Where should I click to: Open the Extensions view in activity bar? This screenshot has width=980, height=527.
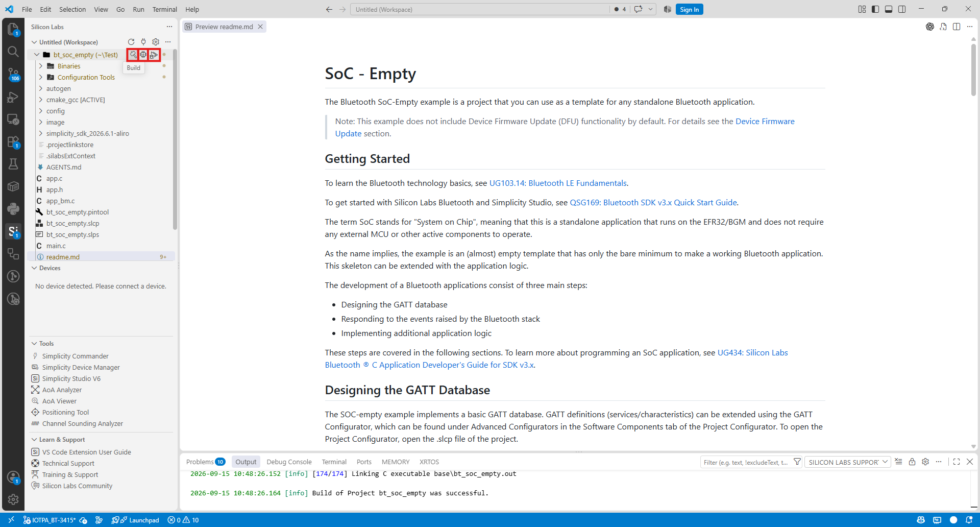(13, 142)
